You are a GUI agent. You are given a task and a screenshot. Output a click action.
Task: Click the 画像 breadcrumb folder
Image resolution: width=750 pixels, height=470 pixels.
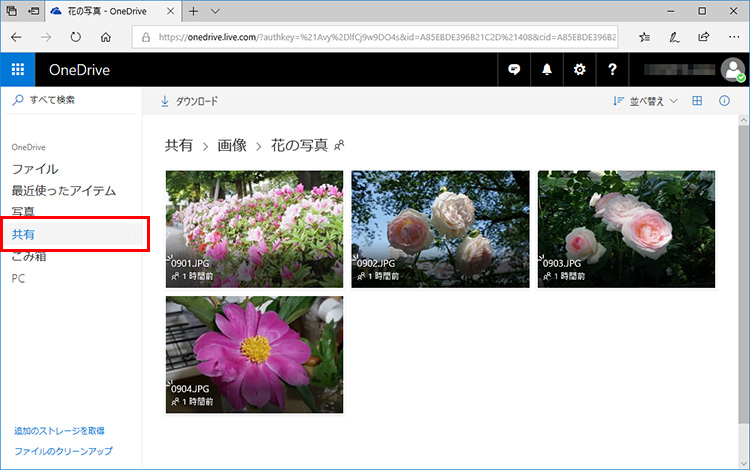click(x=232, y=145)
